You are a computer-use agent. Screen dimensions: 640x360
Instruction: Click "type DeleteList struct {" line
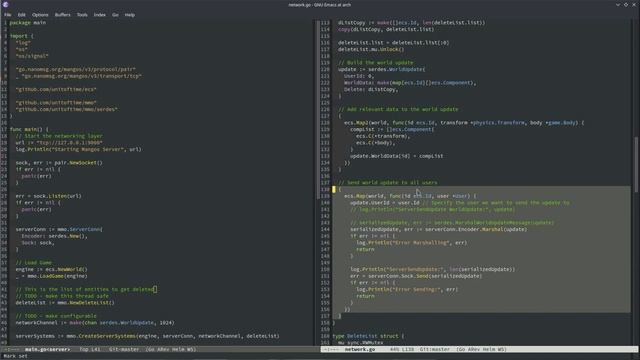(368, 336)
